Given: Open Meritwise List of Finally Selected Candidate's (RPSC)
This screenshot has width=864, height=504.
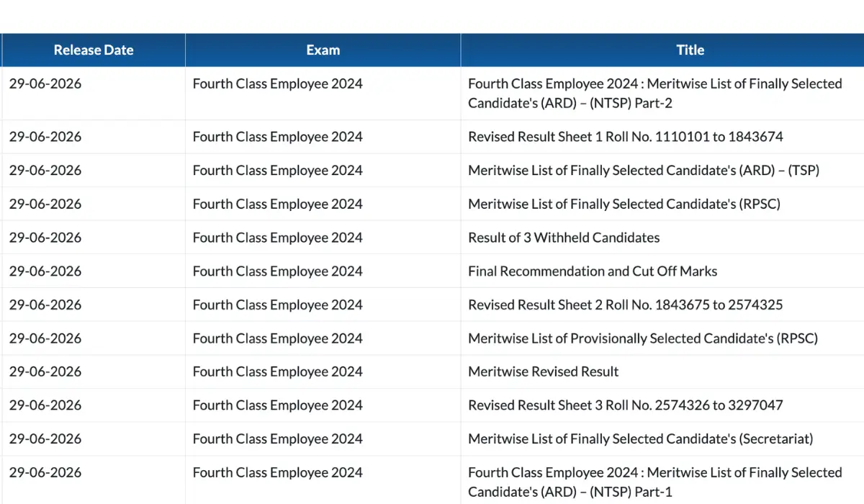Looking at the screenshot, I should [624, 204].
